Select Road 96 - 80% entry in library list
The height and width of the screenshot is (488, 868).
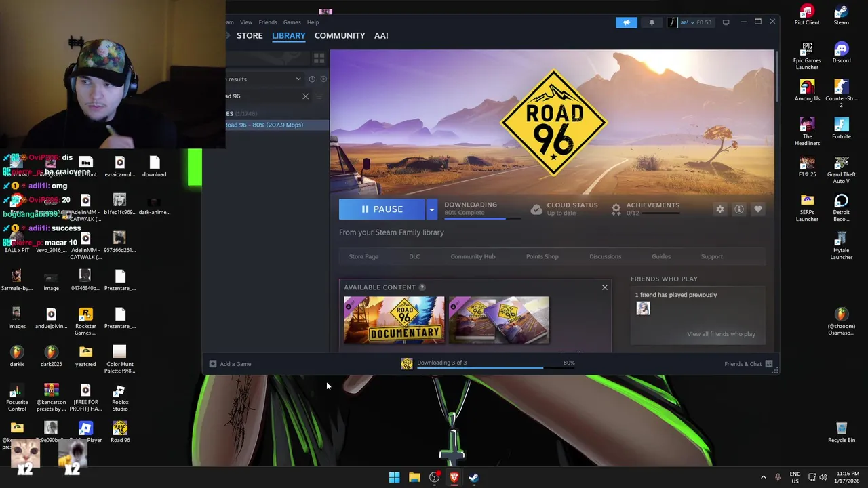click(x=277, y=125)
